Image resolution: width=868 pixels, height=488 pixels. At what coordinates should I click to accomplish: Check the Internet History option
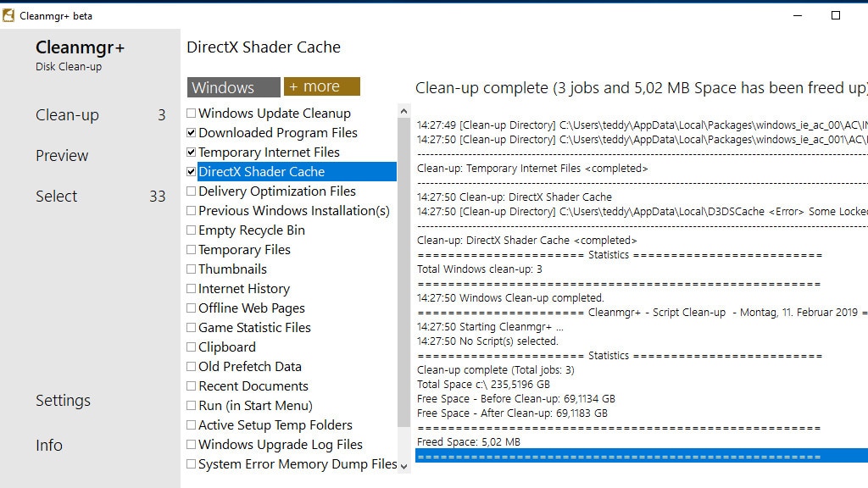(x=190, y=288)
